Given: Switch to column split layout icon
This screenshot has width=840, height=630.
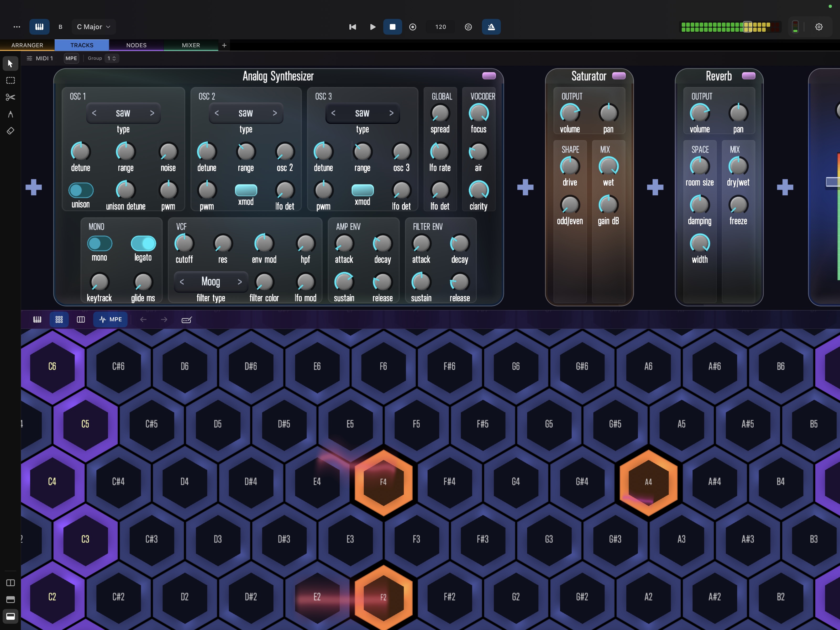Looking at the screenshot, I should click(81, 320).
